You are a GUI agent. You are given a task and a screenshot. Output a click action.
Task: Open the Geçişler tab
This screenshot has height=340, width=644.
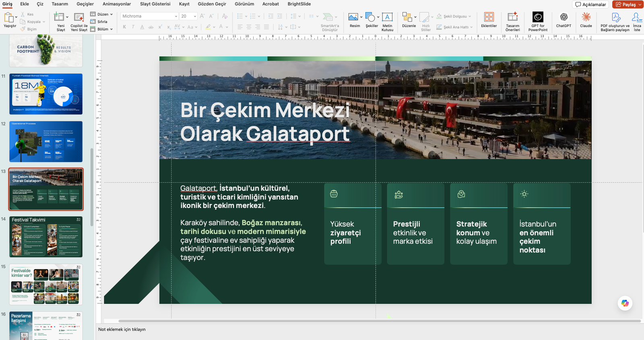click(x=85, y=4)
